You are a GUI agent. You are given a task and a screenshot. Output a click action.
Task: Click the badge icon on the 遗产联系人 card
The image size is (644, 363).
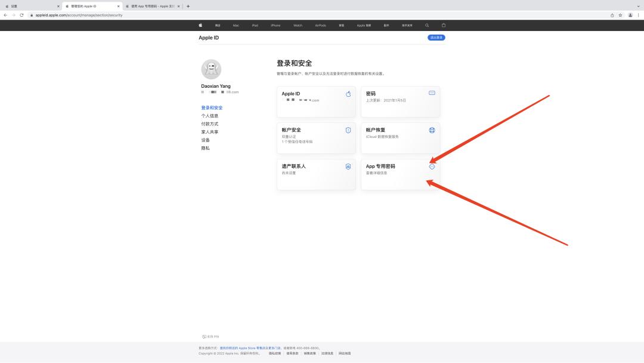[x=348, y=167]
